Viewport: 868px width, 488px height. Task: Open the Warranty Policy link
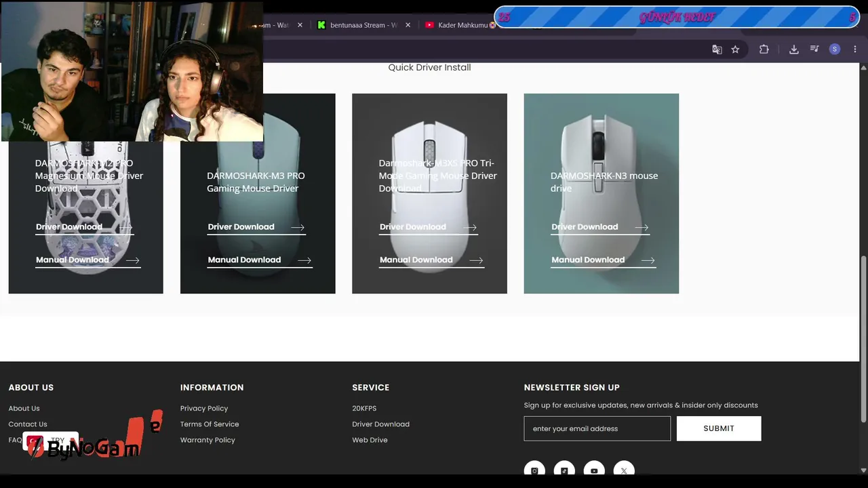click(208, 440)
